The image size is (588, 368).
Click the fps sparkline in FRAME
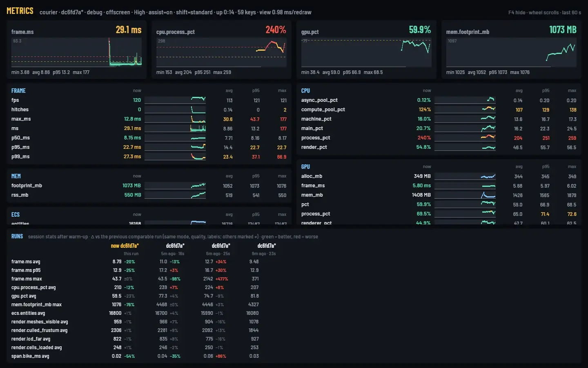175,100
